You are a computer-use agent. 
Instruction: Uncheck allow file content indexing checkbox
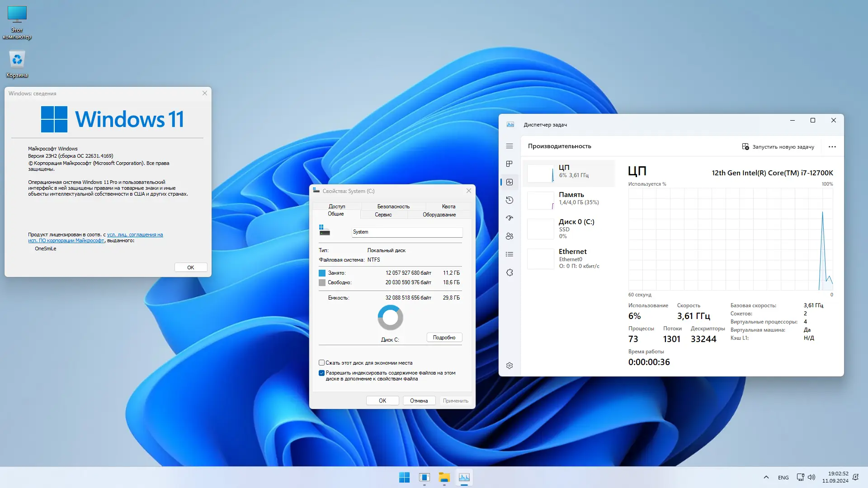(x=321, y=373)
